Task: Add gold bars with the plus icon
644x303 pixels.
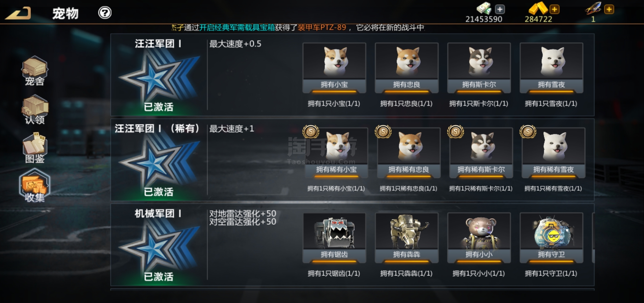Action: tap(554, 9)
